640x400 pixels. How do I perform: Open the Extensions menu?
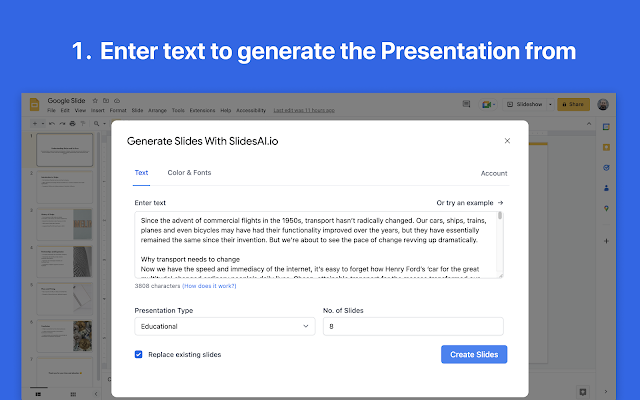pos(202,110)
